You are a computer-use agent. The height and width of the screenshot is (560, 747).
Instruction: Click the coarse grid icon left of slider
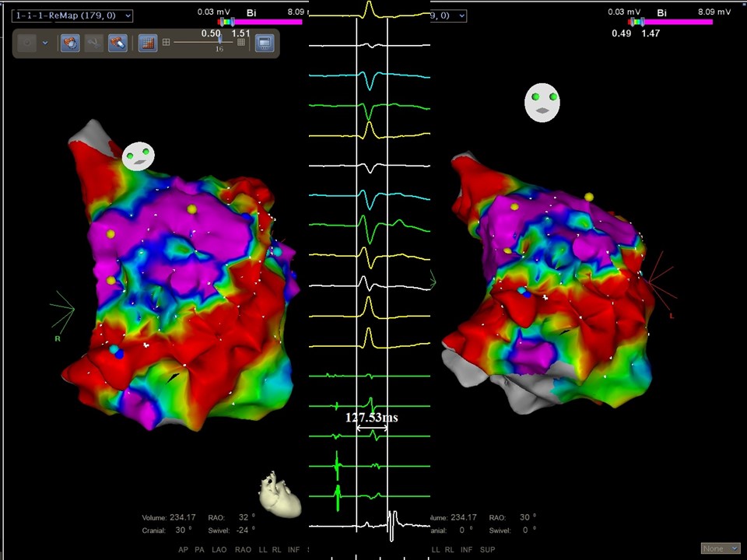tap(166, 42)
